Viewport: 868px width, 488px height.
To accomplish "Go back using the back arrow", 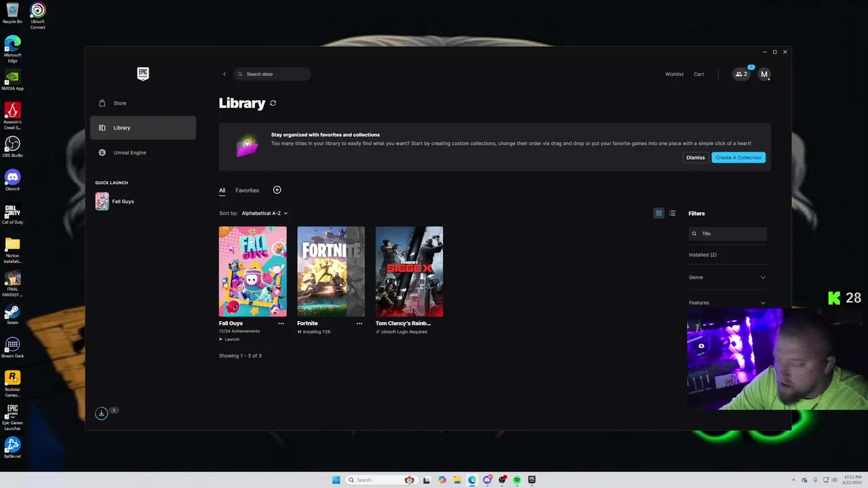I will [x=224, y=74].
